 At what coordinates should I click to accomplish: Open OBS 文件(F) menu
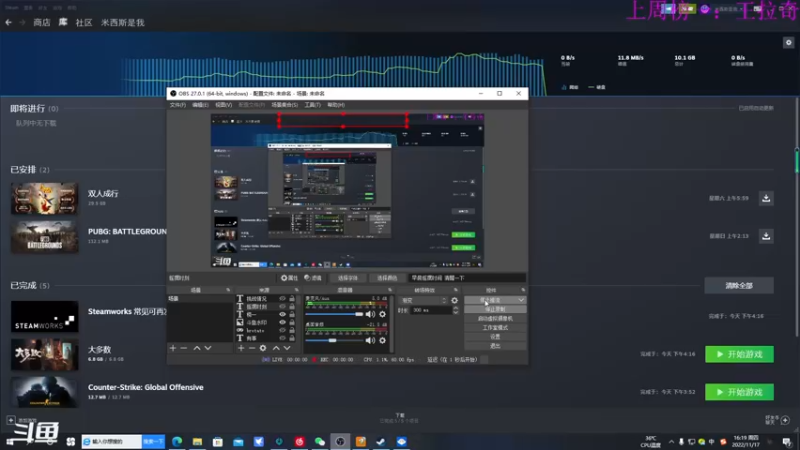click(178, 105)
